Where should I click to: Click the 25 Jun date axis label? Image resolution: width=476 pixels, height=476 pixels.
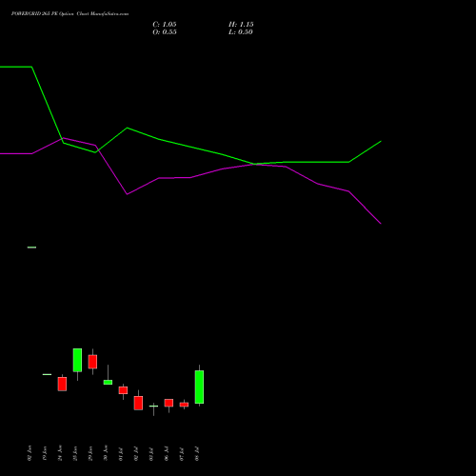tap(75, 453)
